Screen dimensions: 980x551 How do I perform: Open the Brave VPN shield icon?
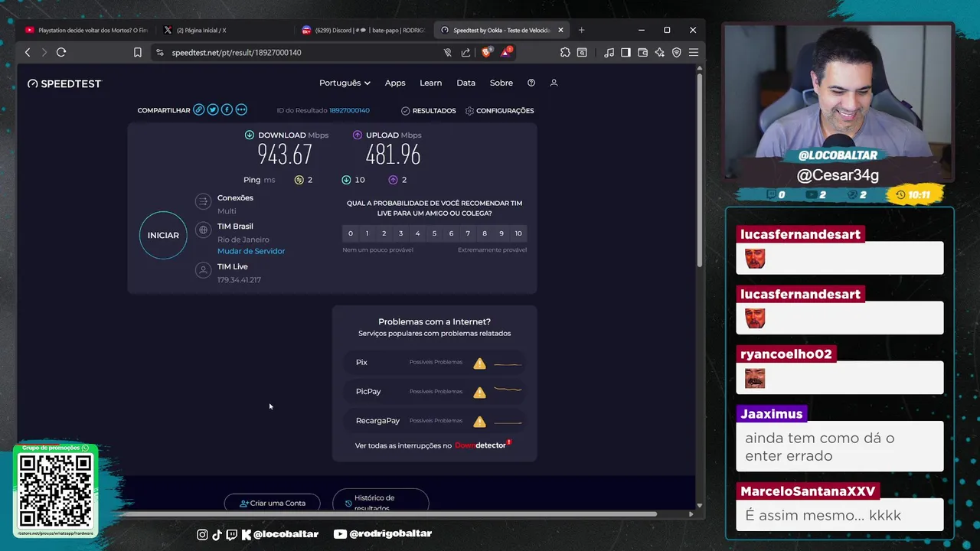(x=676, y=52)
